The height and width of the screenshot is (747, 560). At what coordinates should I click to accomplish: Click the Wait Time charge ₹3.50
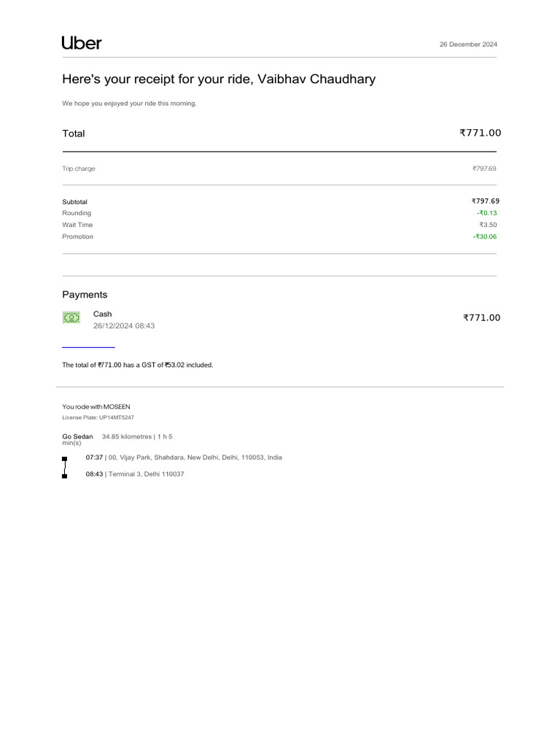pyautogui.click(x=488, y=225)
